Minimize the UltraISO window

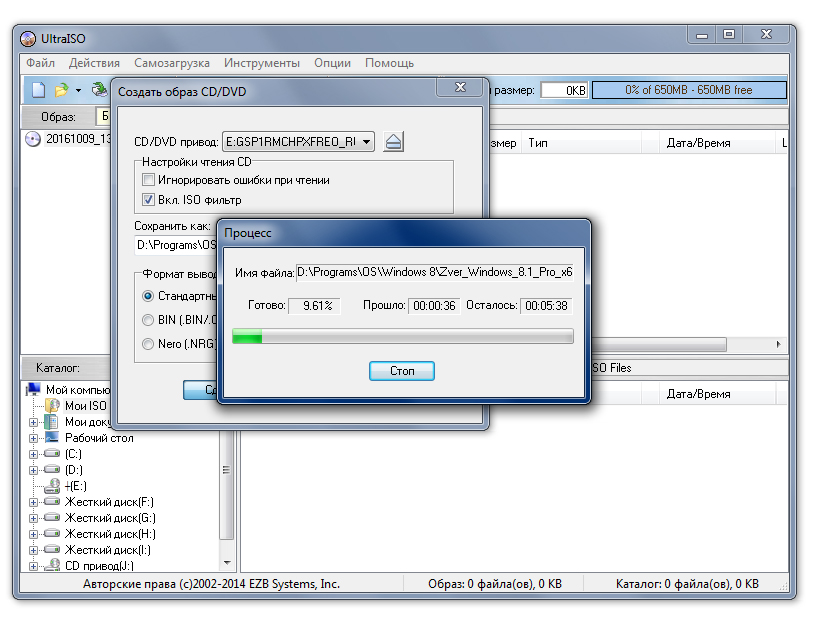pyautogui.click(x=702, y=34)
